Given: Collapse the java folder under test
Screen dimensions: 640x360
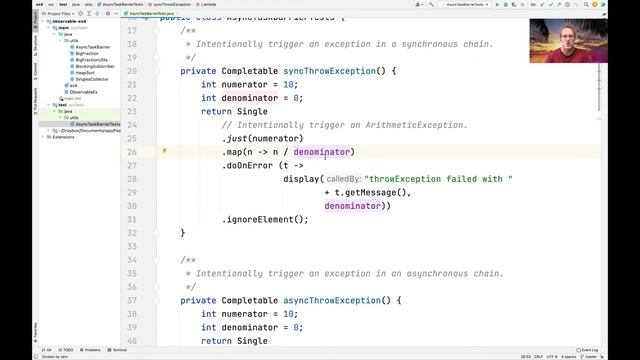Looking at the screenshot, I should click(55, 111).
